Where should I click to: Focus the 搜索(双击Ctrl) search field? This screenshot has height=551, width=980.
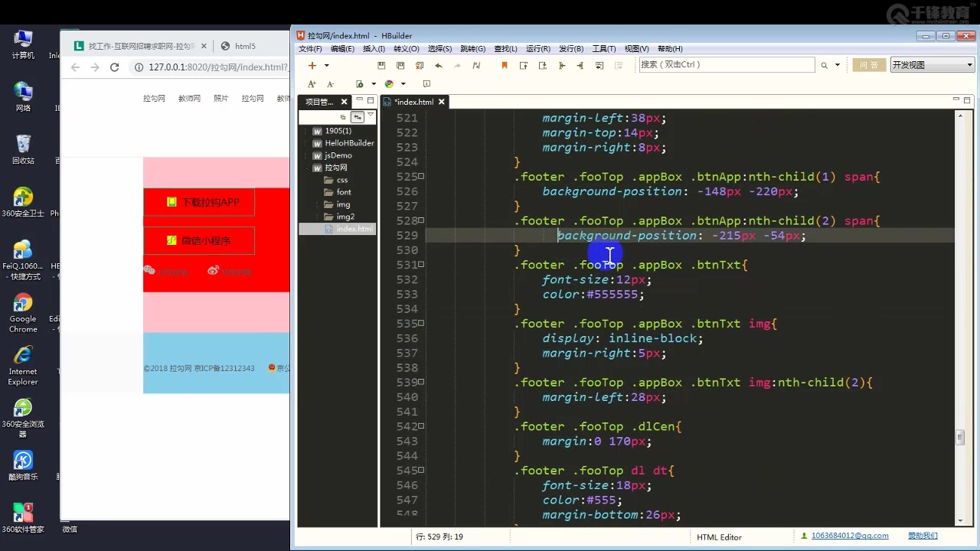click(727, 65)
